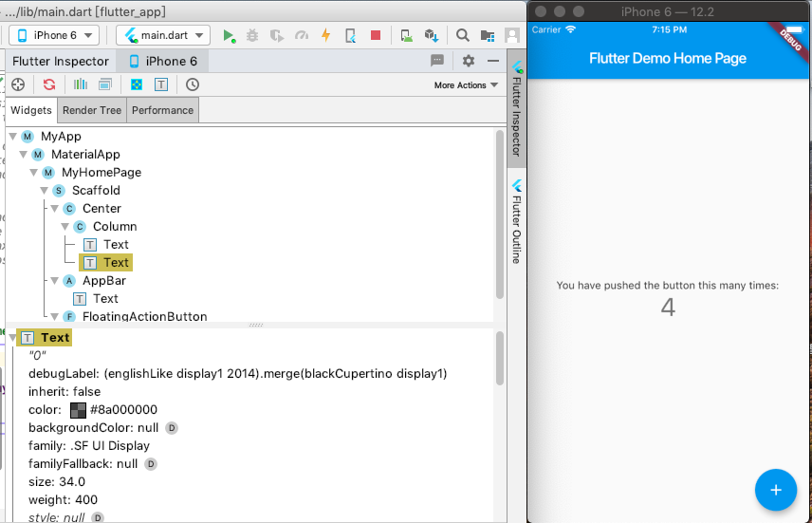812x523 pixels.
Task: Open Search Everywhere magnifier icon
Action: (x=463, y=35)
